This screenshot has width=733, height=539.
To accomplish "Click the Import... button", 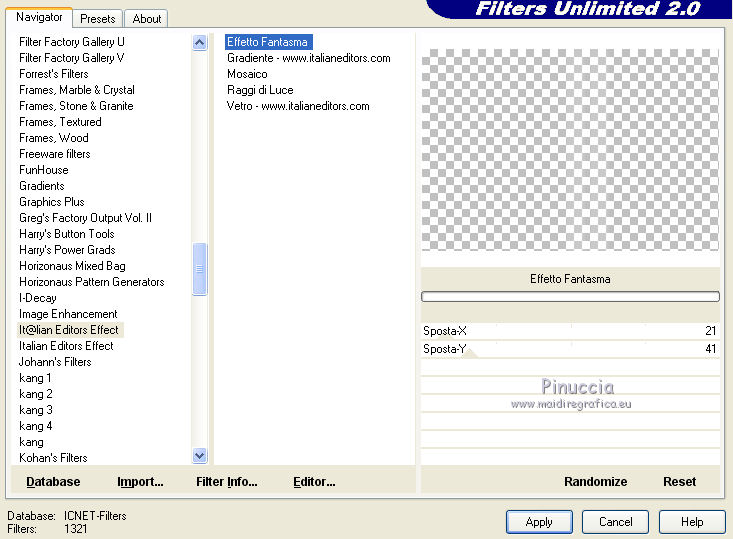I will 140,482.
